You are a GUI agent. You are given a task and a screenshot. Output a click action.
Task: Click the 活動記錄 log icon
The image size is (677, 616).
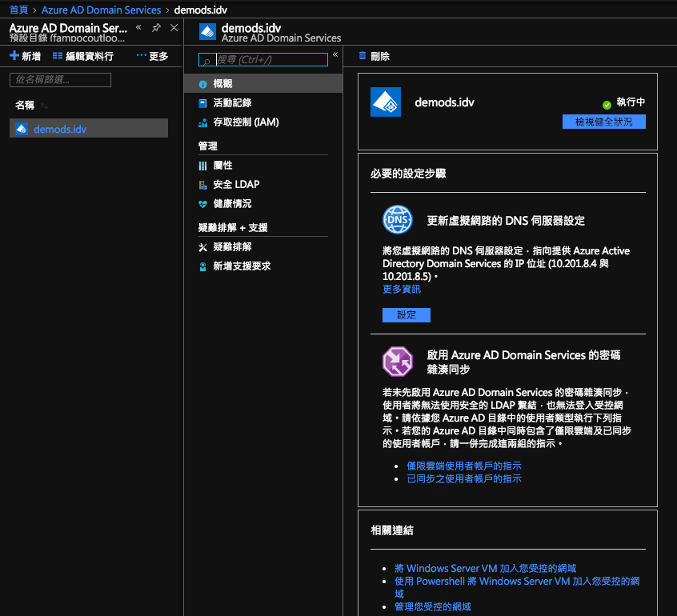203,103
